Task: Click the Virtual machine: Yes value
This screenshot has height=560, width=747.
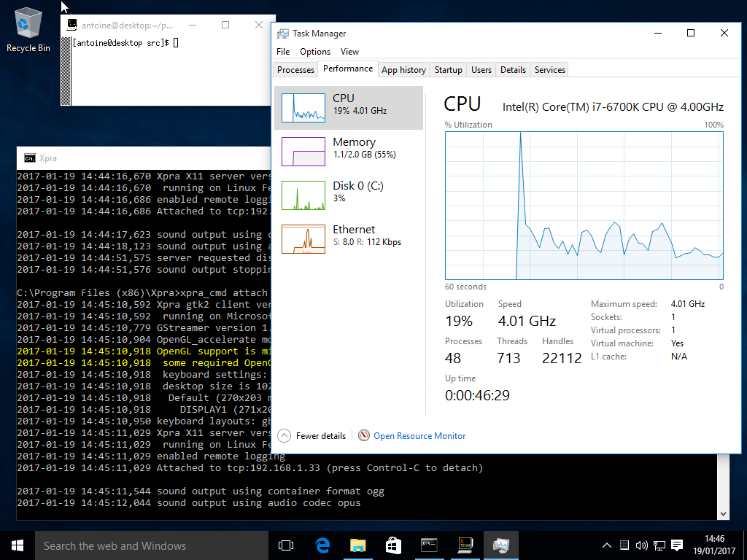Action: (677, 343)
